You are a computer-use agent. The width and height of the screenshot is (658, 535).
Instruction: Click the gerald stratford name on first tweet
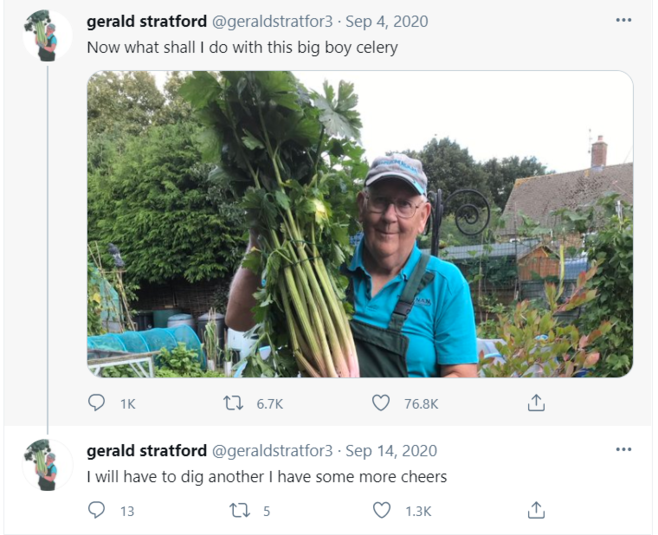tap(147, 21)
